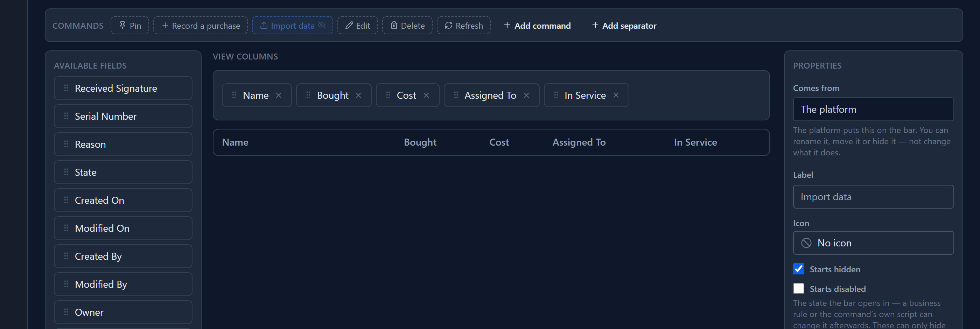Click the Bought column header

(x=420, y=142)
